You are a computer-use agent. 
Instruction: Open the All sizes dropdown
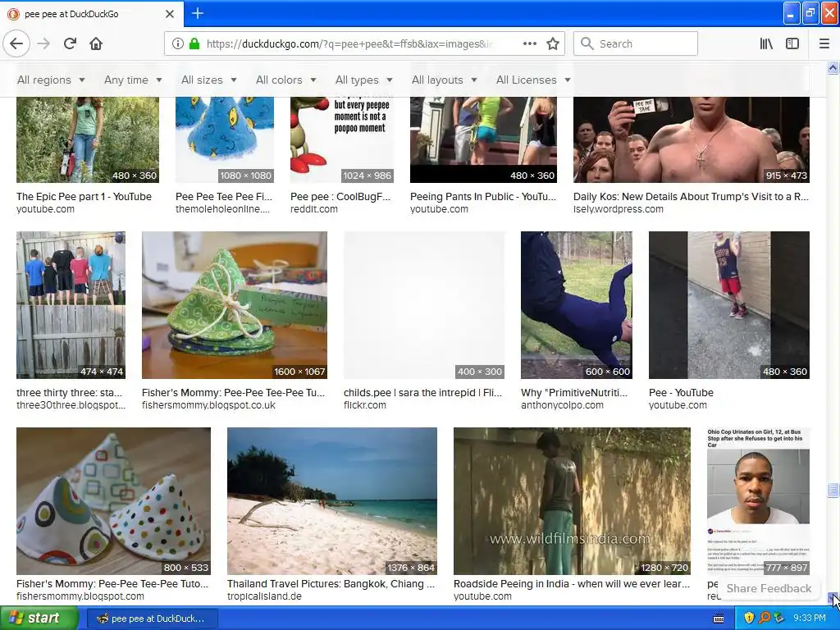pyautogui.click(x=208, y=80)
